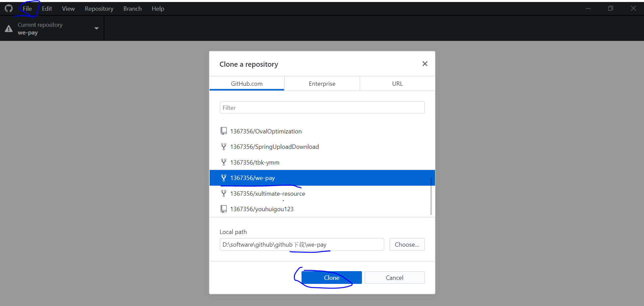Click the Clone button

point(331,278)
